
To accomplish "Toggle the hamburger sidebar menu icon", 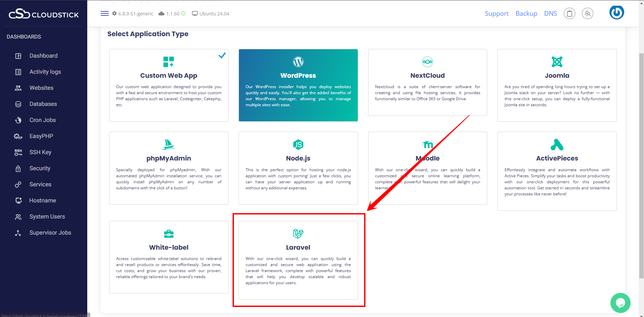I will 104,13.
